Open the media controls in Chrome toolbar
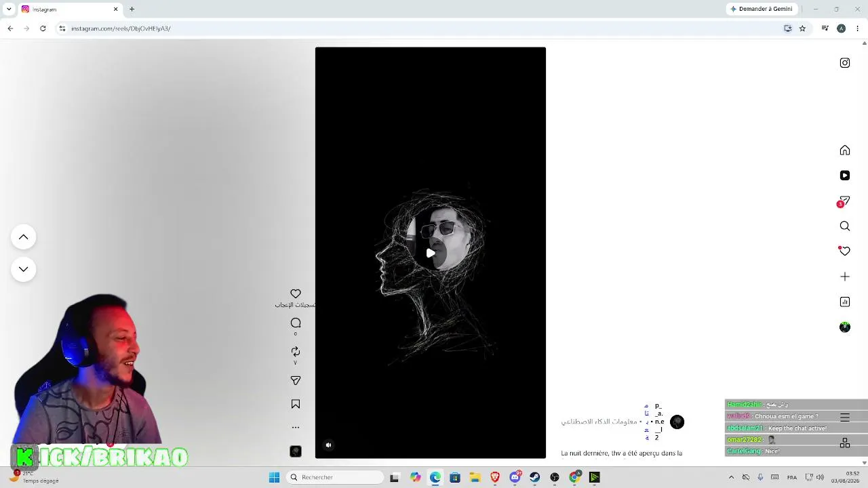The width and height of the screenshot is (868, 488). pyautogui.click(x=825, y=28)
